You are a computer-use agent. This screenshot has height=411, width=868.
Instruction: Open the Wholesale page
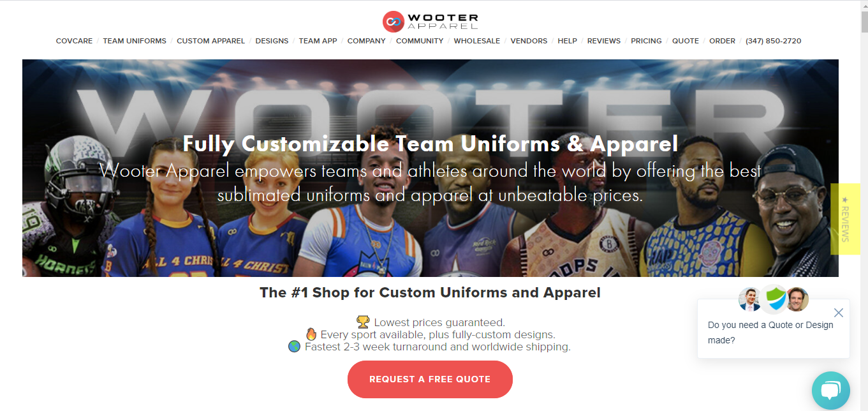(x=477, y=41)
